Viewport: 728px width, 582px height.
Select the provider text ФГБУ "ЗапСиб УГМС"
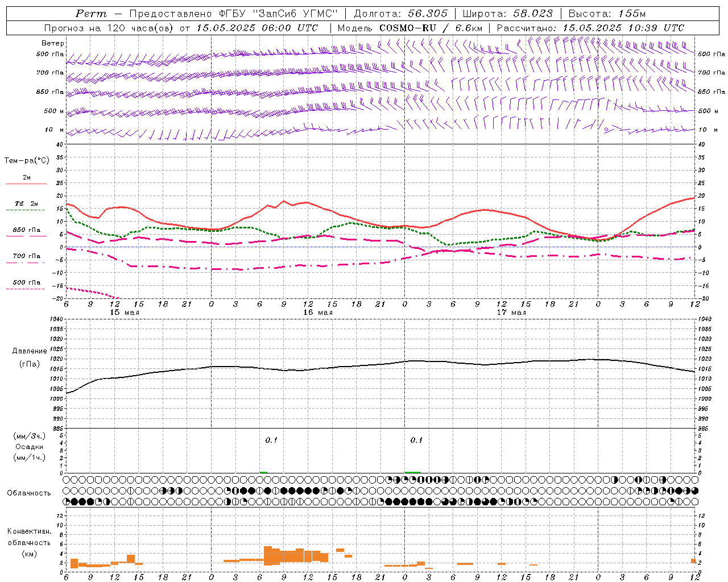click(x=278, y=14)
